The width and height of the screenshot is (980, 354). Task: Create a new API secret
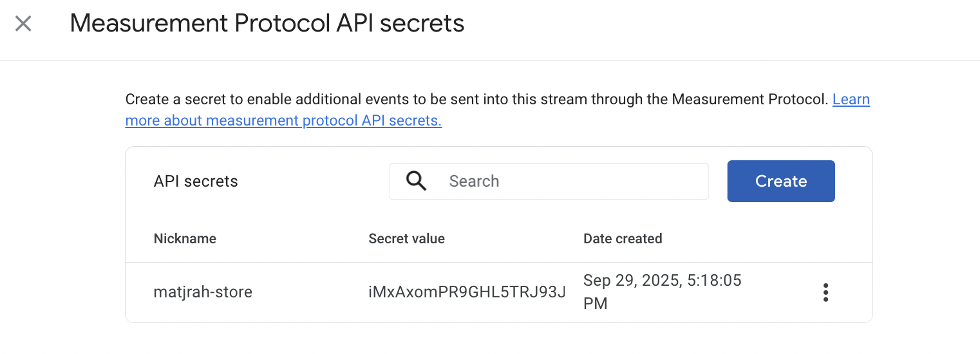pyautogui.click(x=781, y=182)
